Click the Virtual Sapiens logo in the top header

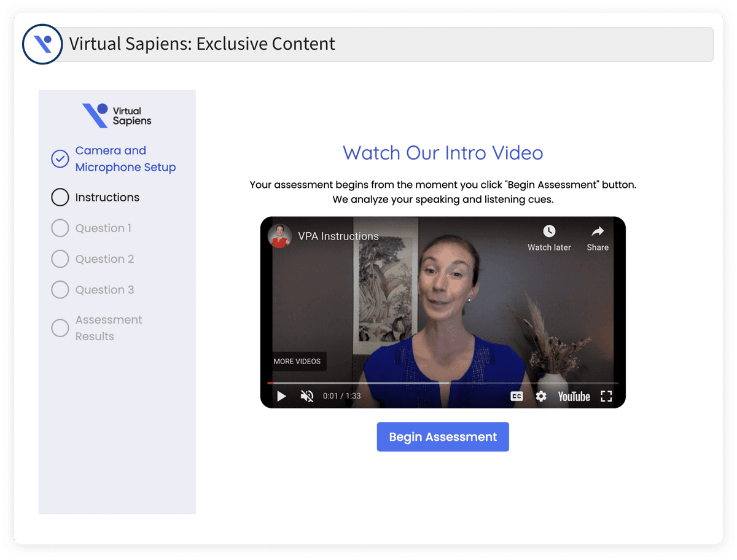click(x=42, y=44)
